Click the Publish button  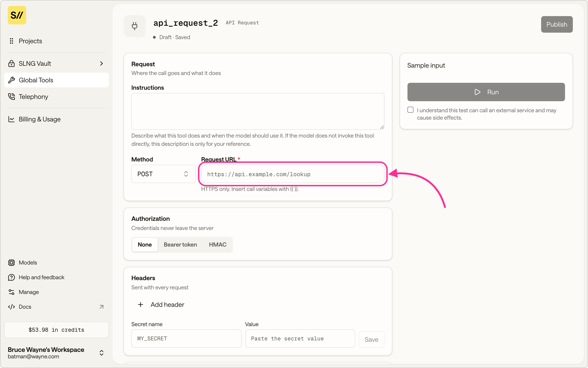(557, 24)
